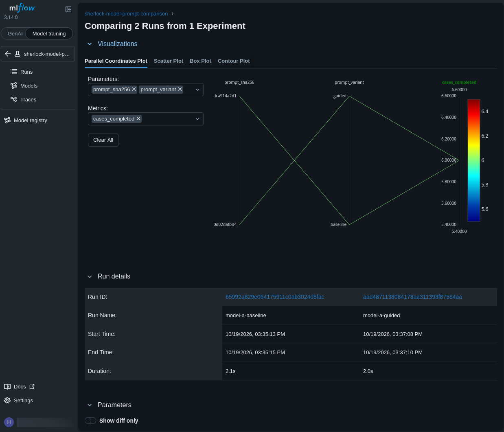Click the guided tick on prompt_variant axis
Screen dimensions: 504x432
click(340, 96)
